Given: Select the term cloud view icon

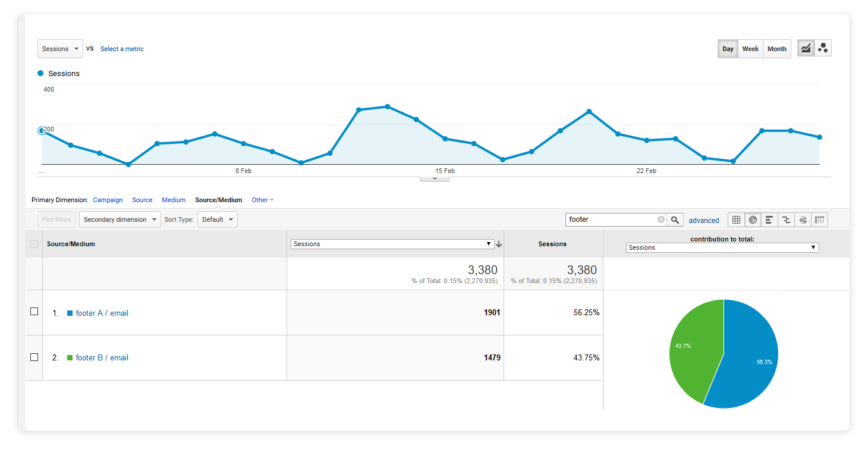Looking at the screenshot, I should (803, 219).
